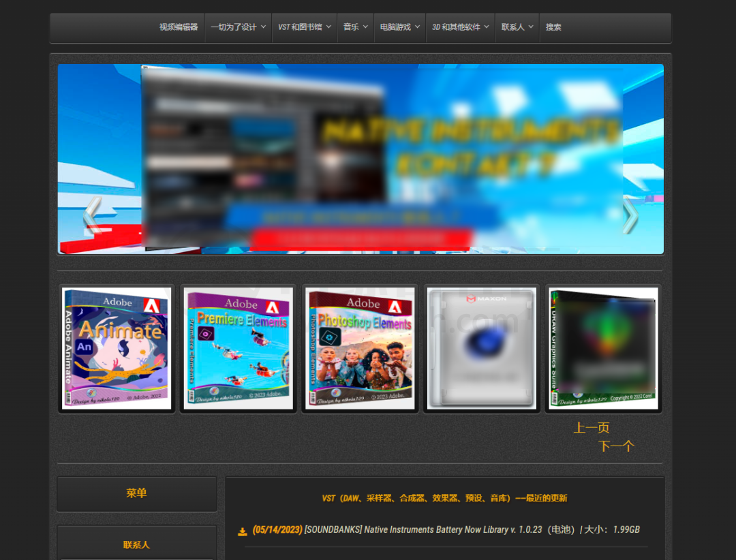Open the CorelDRAW Graphics Suite thumbnail
This screenshot has width=736, height=560.
point(604,348)
